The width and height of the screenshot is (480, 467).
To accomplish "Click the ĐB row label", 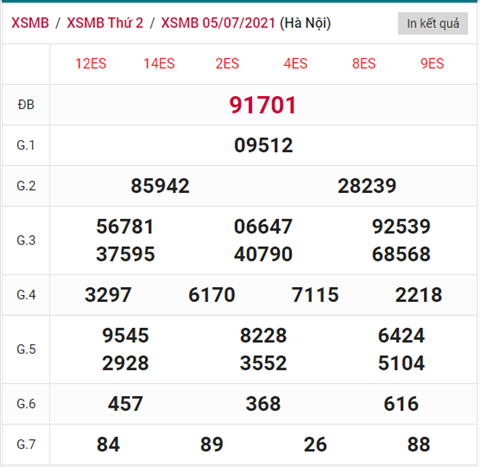I will [x=26, y=105].
